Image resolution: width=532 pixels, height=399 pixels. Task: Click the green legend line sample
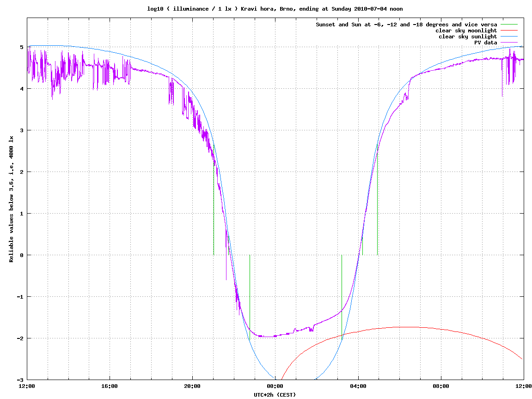(509, 25)
